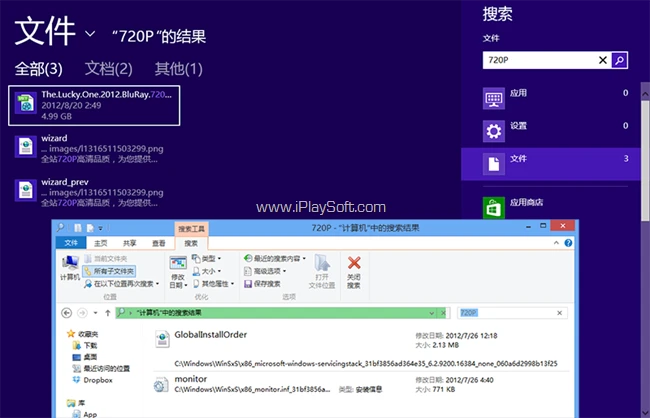
Task: Click the new folder icon in quick access toolbar
Action: click(x=90, y=228)
